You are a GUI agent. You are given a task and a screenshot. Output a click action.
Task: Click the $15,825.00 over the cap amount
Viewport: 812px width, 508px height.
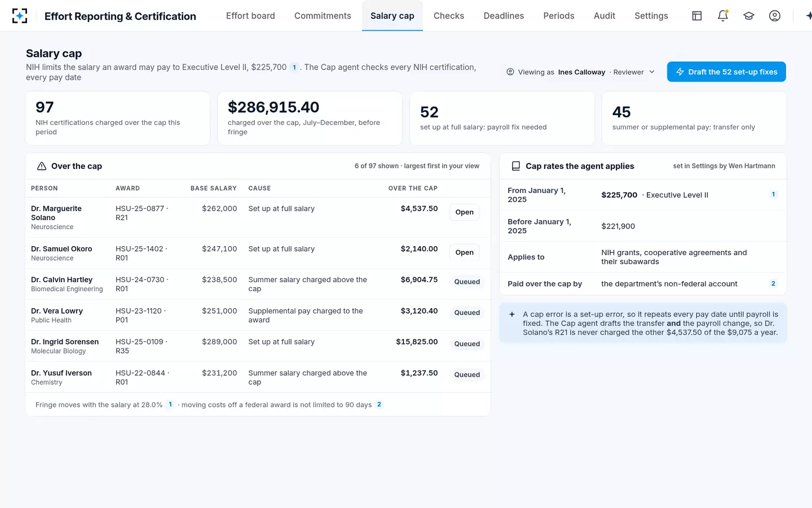tap(417, 342)
